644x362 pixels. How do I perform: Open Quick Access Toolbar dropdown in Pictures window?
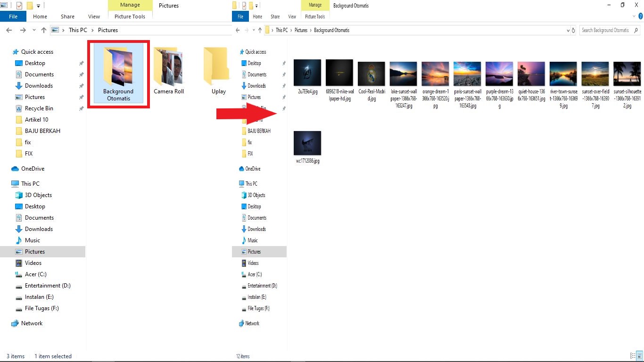(38, 6)
